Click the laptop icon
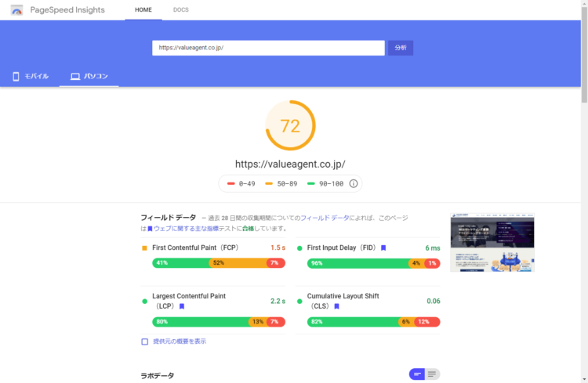 (x=75, y=77)
